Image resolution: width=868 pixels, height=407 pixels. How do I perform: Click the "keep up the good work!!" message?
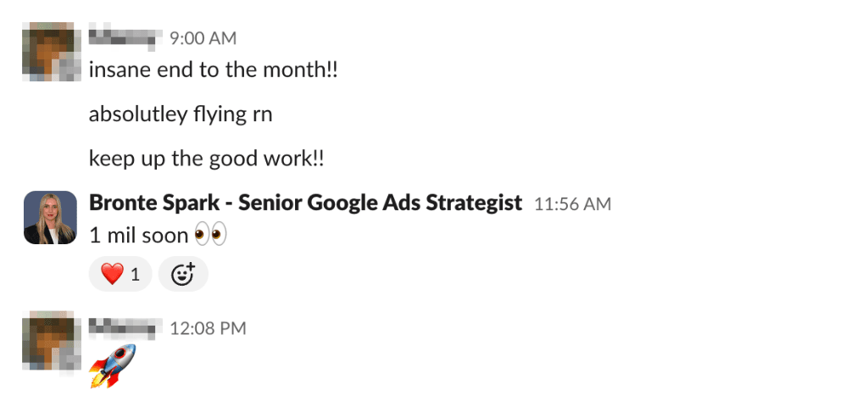coord(208,158)
